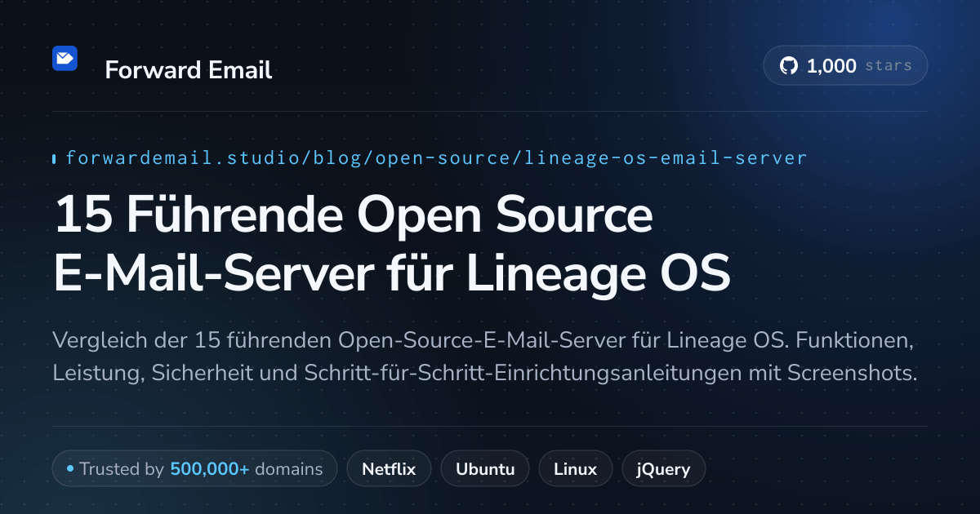Viewport: 980px width, 514px height.
Task: Click the Forward Email brand name
Action: [189, 70]
